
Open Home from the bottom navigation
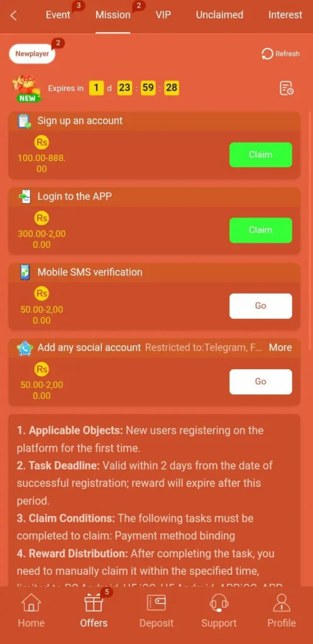click(31, 603)
